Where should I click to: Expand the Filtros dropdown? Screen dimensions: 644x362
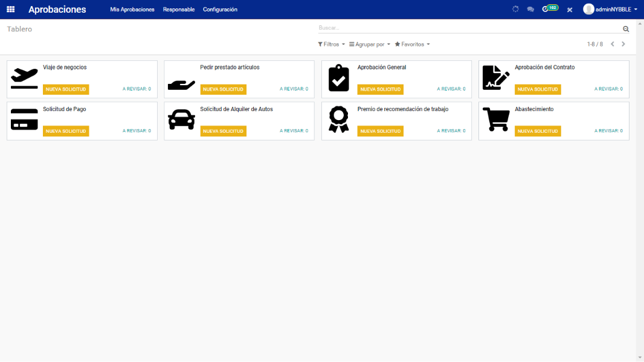(x=331, y=44)
